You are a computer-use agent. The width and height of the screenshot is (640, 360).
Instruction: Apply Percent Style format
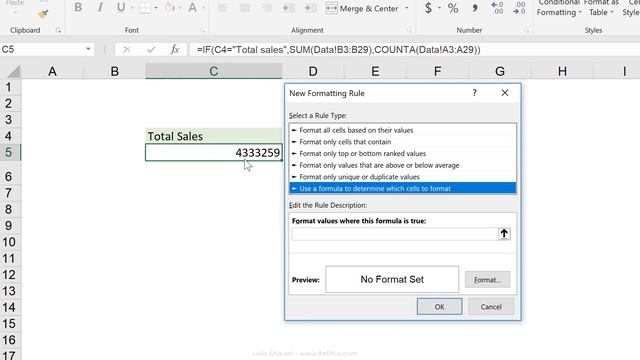pos(453,8)
